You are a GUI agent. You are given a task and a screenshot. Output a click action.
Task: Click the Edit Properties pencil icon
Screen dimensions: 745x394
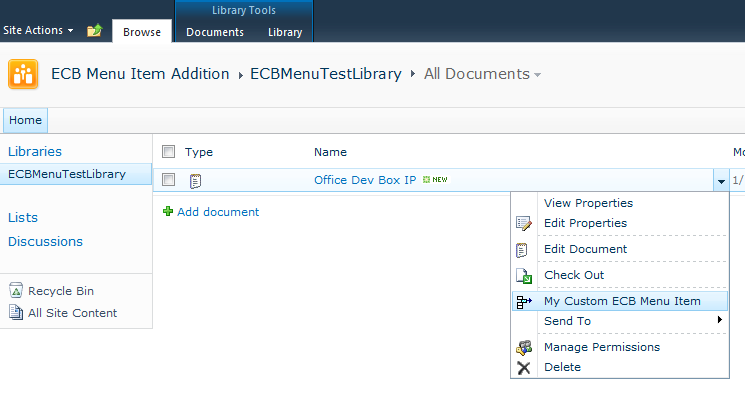(x=524, y=223)
